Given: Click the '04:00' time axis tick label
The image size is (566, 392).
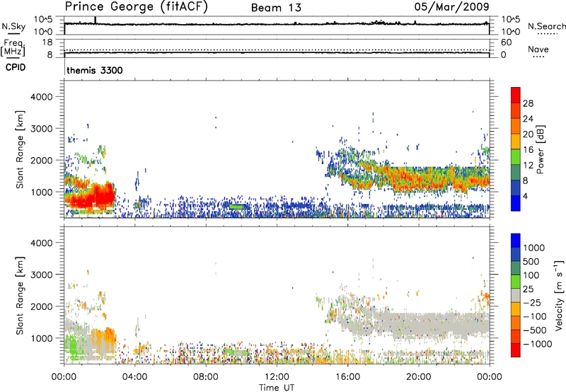Looking at the screenshot, I should click(x=134, y=377).
